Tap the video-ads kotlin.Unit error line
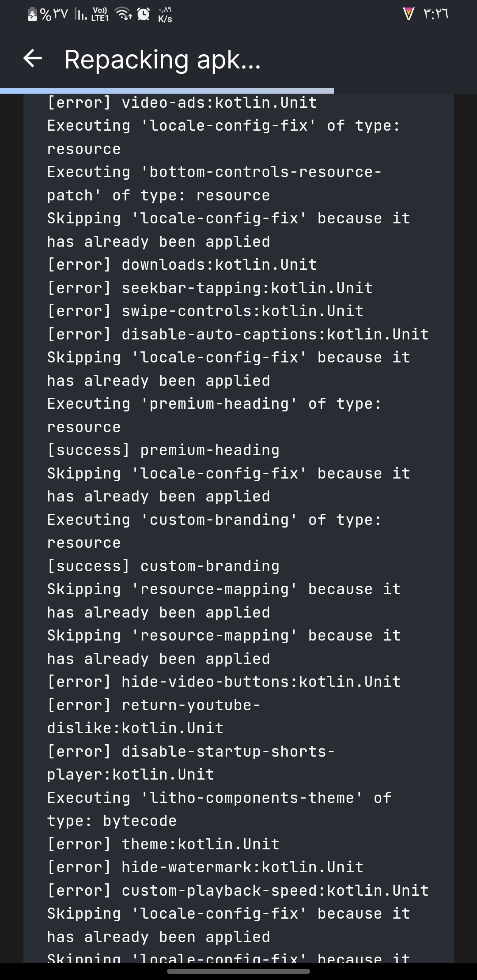477x980 pixels. pyautogui.click(x=181, y=102)
